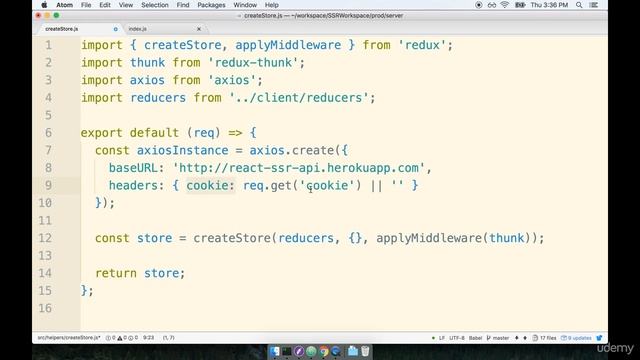
Task: Close the index.js tab
Action: click(199, 29)
